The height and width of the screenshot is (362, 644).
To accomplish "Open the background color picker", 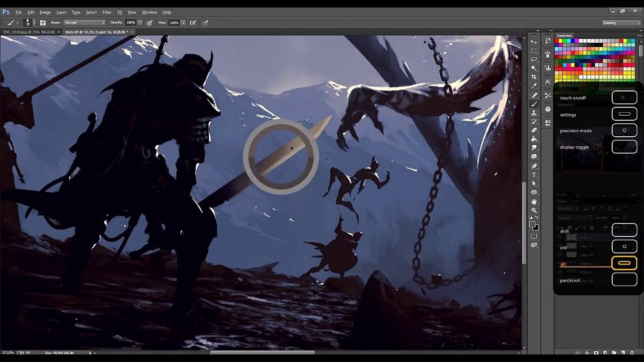I will [x=536, y=228].
